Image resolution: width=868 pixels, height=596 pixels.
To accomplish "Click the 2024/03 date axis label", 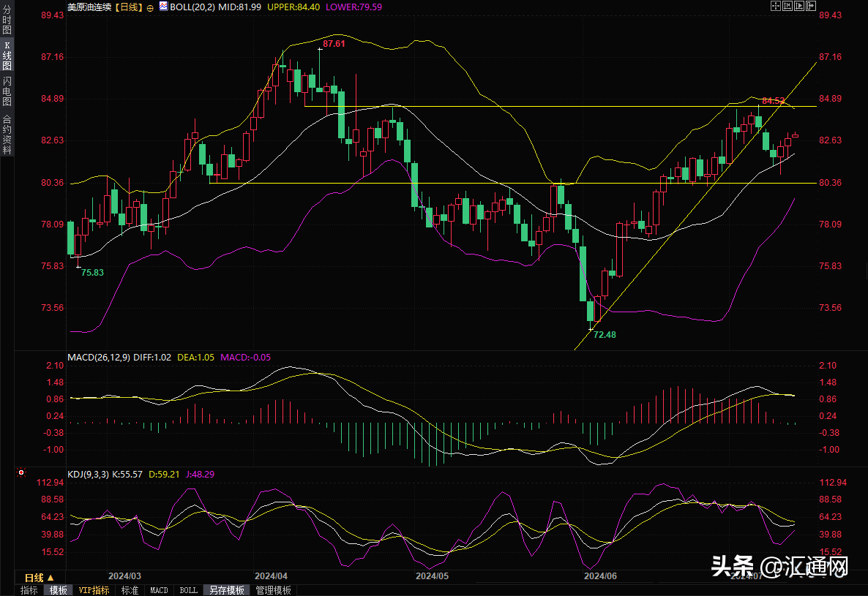I will pyautogui.click(x=124, y=576).
